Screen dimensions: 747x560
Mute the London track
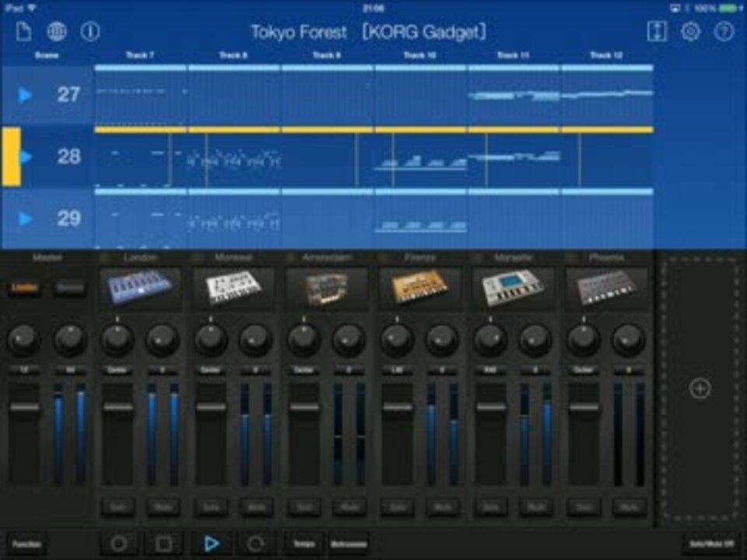click(163, 508)
